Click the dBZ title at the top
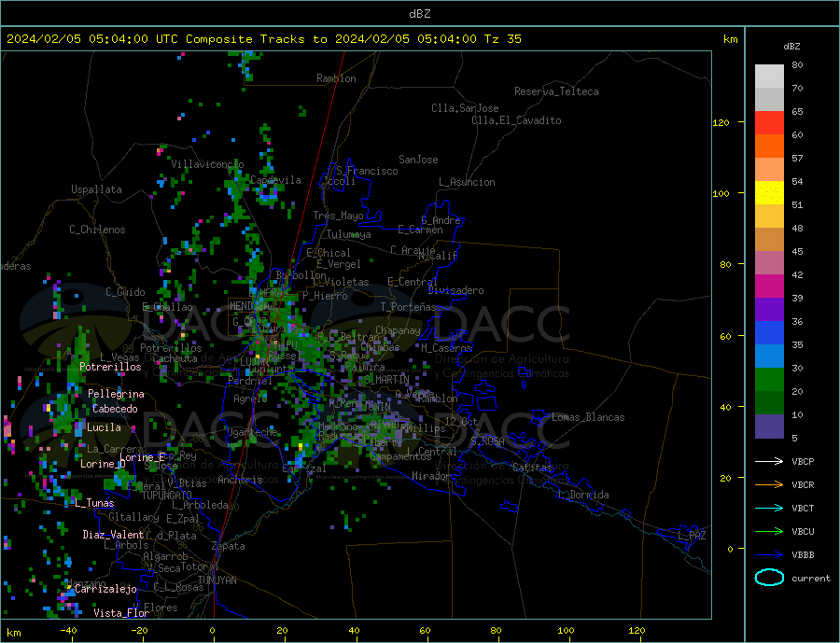 pos(419,14)
